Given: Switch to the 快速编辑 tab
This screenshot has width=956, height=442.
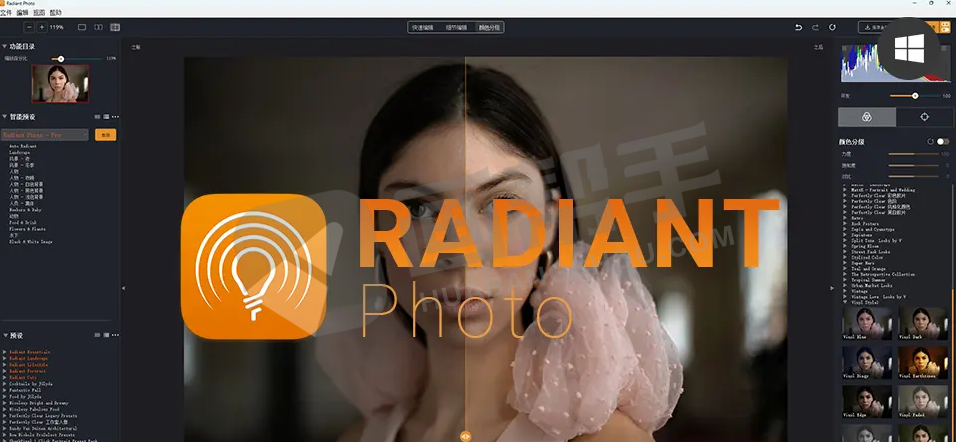Looking at the screenshot, I should 423,27.
